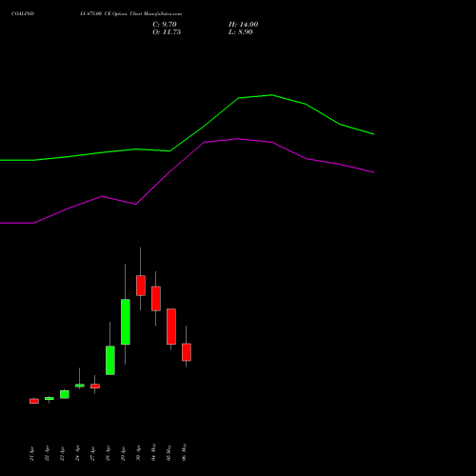This screenshot has width=476, height=476.
Task: Click the 06 May red candlestick
Action: coord(187,352)
